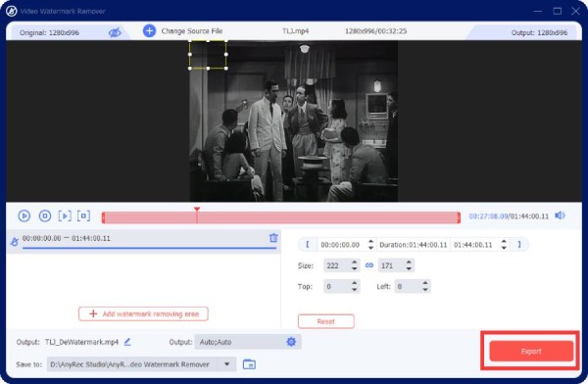Click the Top value field
The height and width of the screenshot is (384, 588).
click(336, 286)
